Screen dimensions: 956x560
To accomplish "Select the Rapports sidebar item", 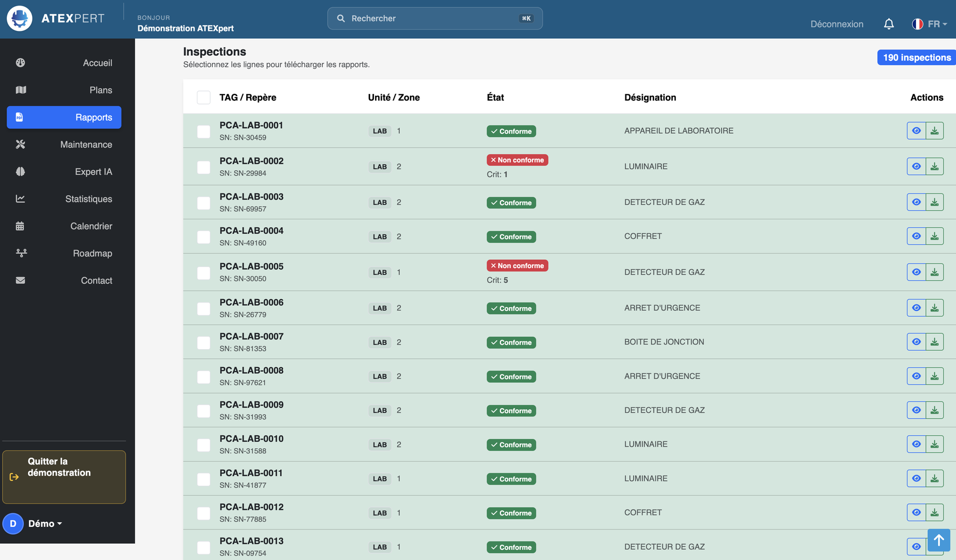I will (x=64, y=118).
